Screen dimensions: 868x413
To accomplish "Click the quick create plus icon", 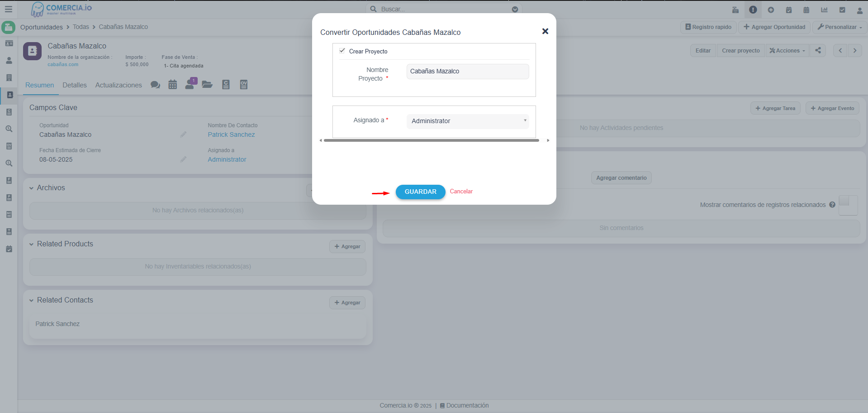I will point(771,10).
